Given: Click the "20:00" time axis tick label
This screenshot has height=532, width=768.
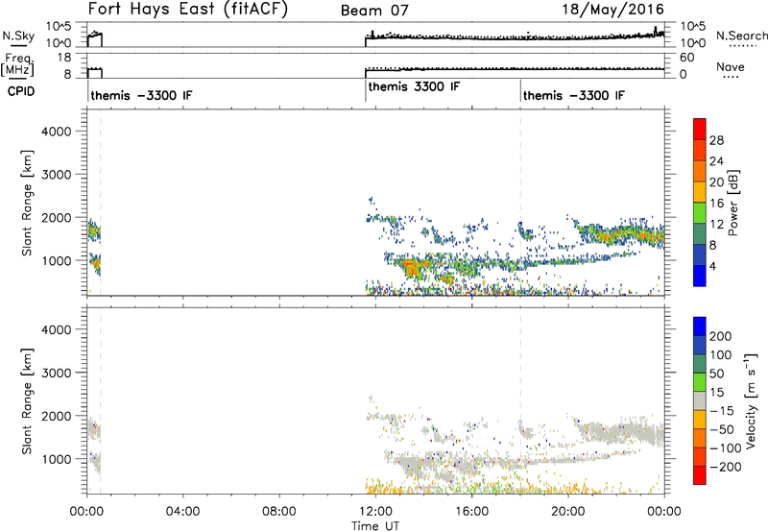Looking at the screenshot, I should click(568, 511).
